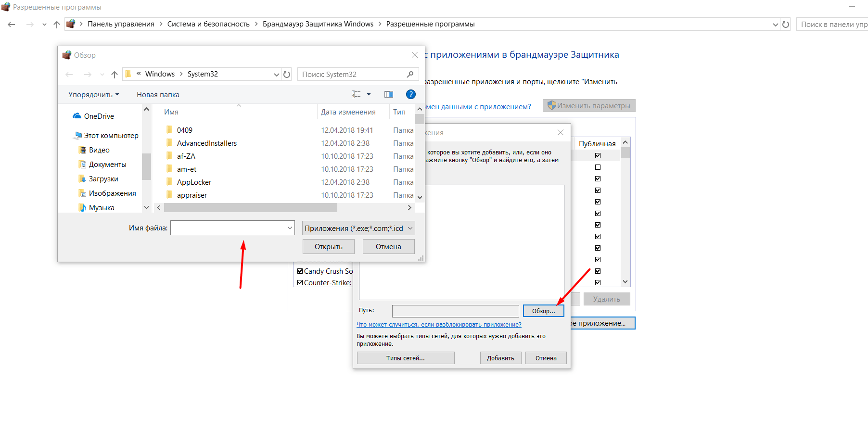Click Обзор... button in add app dialog
The width and height of the screenshot is (868, 444).
[543, 311]
